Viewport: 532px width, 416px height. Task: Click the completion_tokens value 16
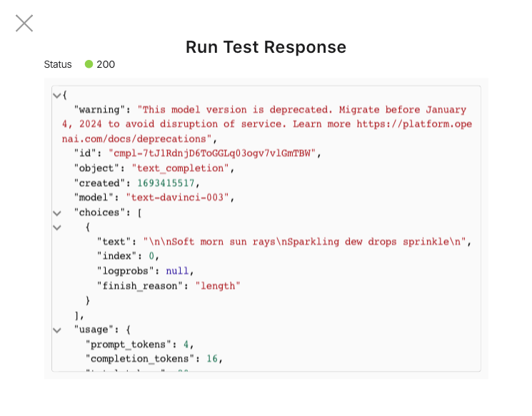[x=212, y=359]
